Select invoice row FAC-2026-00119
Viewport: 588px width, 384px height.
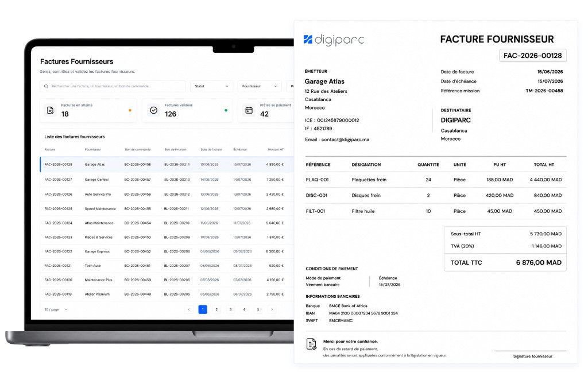pyautogui.click(x=167, y=294)
